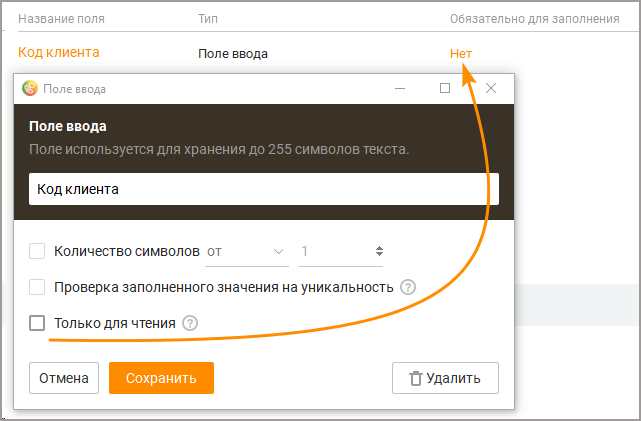Click the field name input Код клиента
This screenshot has height=421, width=641.
(264, 189)
